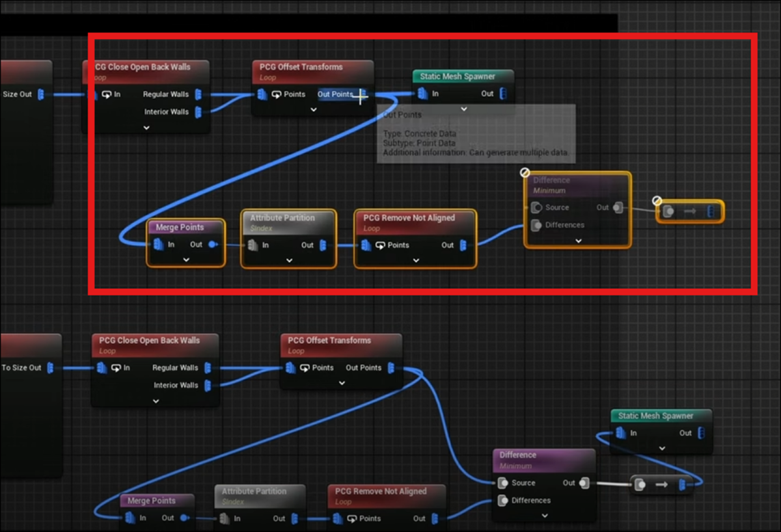781x532 pixels.
Task: Expand lower Difference node chevron
Action: pos(545,516)
